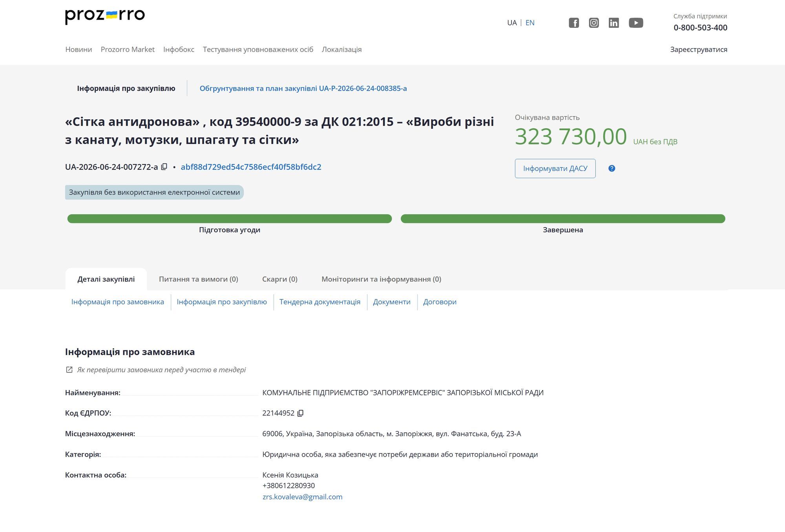Click support phone number 0-800-503-400
The image size is (785, 532).
click(x=700, y=27)
